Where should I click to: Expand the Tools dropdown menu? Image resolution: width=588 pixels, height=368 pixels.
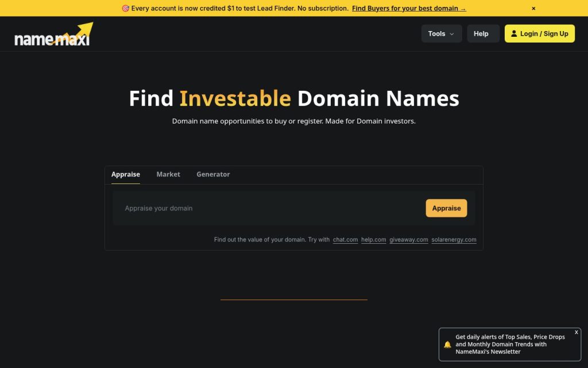[x=442, y=33]
